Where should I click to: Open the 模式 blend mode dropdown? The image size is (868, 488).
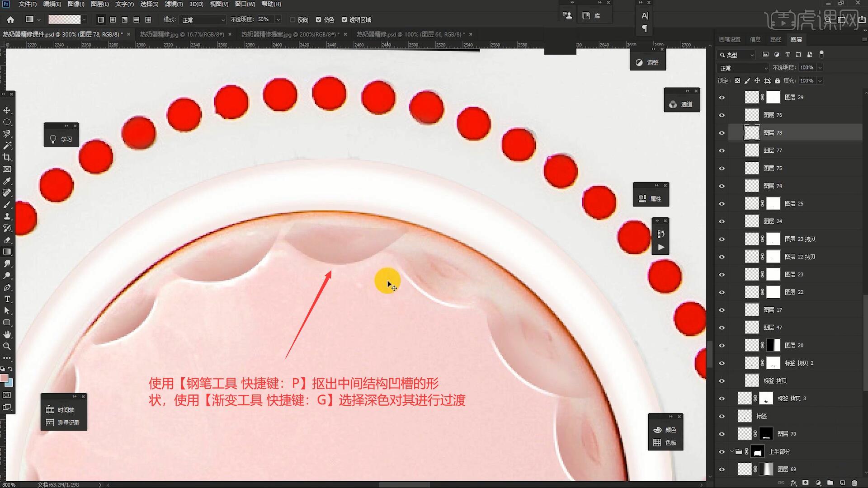(202, 20)
